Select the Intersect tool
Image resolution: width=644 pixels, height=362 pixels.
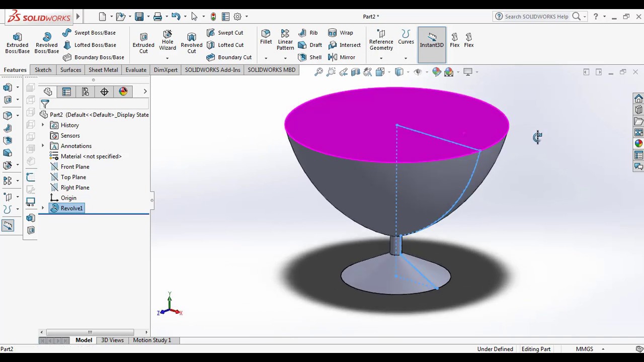(x=344, y=45)
